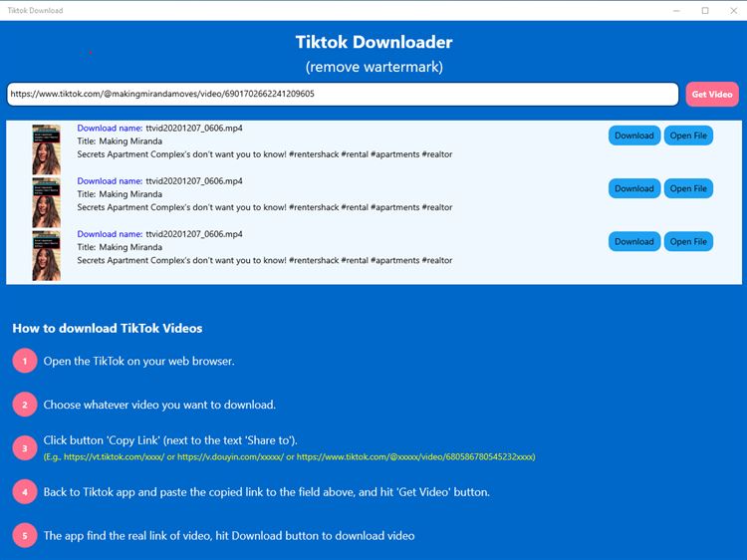Download the third video result

(634, 241)
